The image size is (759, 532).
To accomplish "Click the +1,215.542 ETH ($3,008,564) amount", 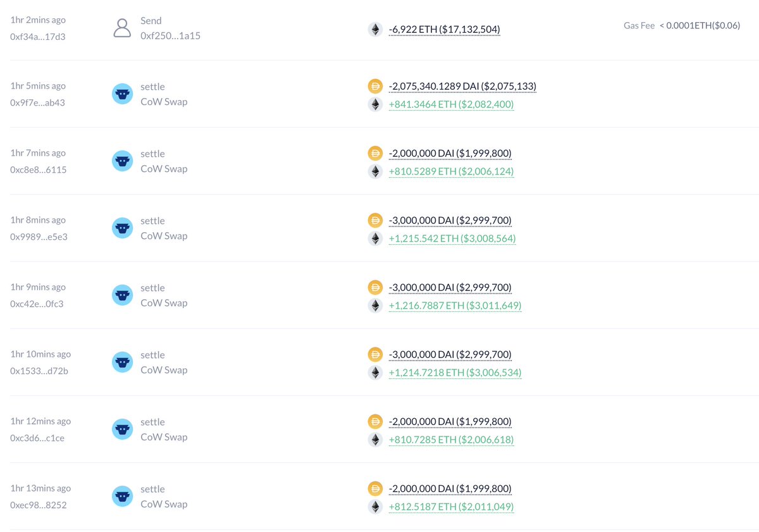I will pos(452,238).
